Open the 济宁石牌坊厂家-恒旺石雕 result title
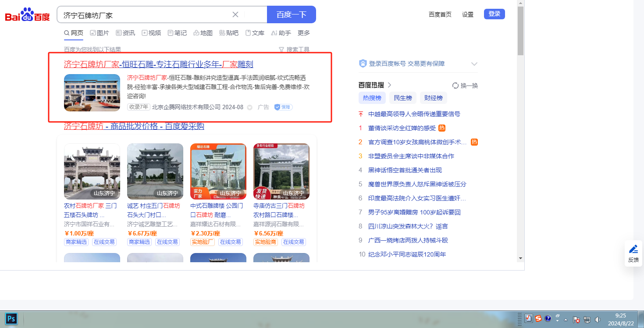Image resolution: width=644 pixels, height=328 pixels. click(x=159, y=64)
